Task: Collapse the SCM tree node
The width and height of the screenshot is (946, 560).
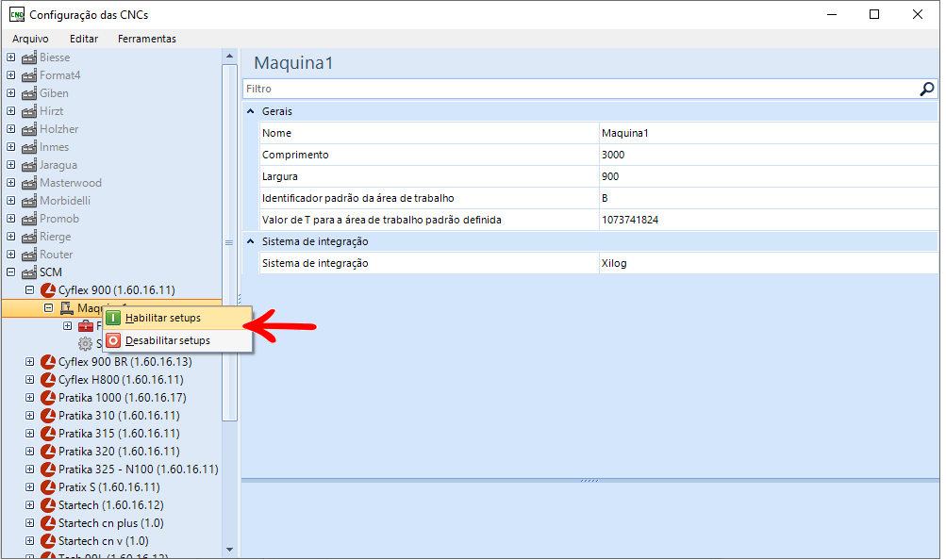Action: [x=11, y=272]
